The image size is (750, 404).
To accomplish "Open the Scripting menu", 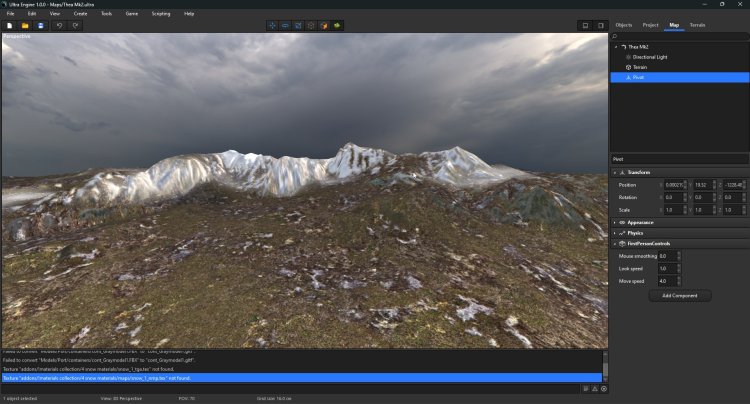I will click(160, 14).
